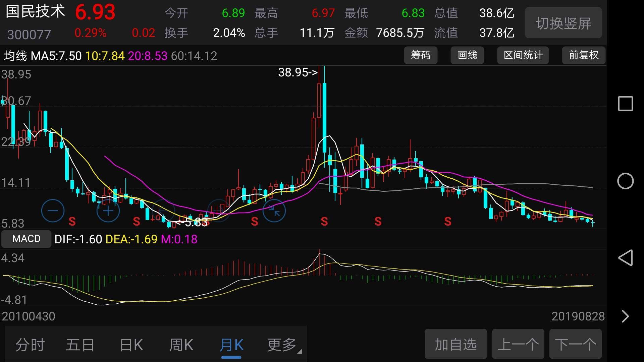This screenshot has width=644, height=362.
Task: Tap Android home circle icon
Action: tap(625, 181)
